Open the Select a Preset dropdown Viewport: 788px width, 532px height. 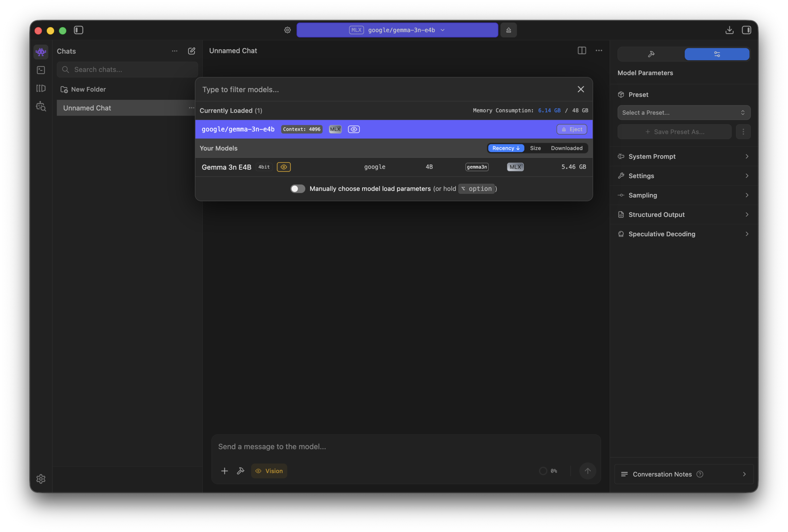click(x=684, y=113)
